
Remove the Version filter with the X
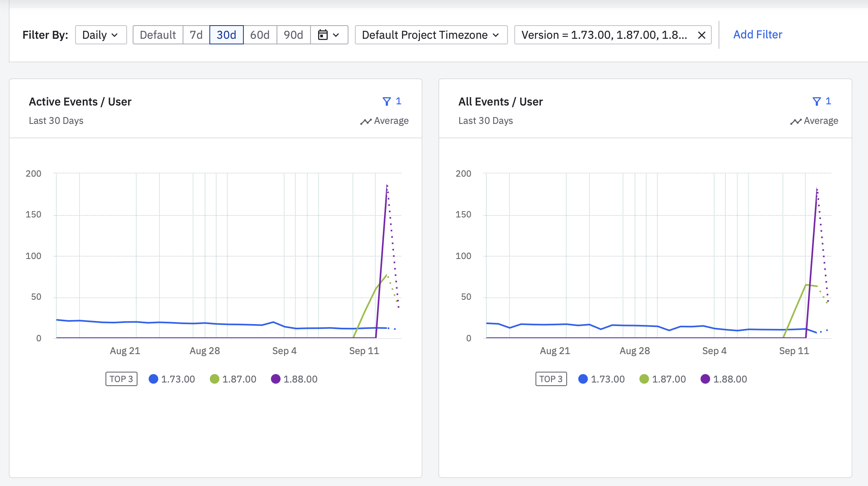tap(701, 35)
